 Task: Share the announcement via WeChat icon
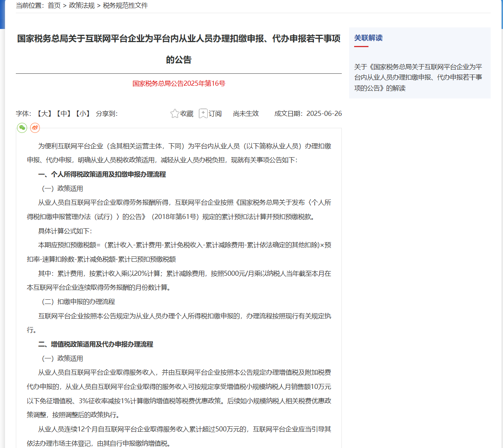pos(22,128)
